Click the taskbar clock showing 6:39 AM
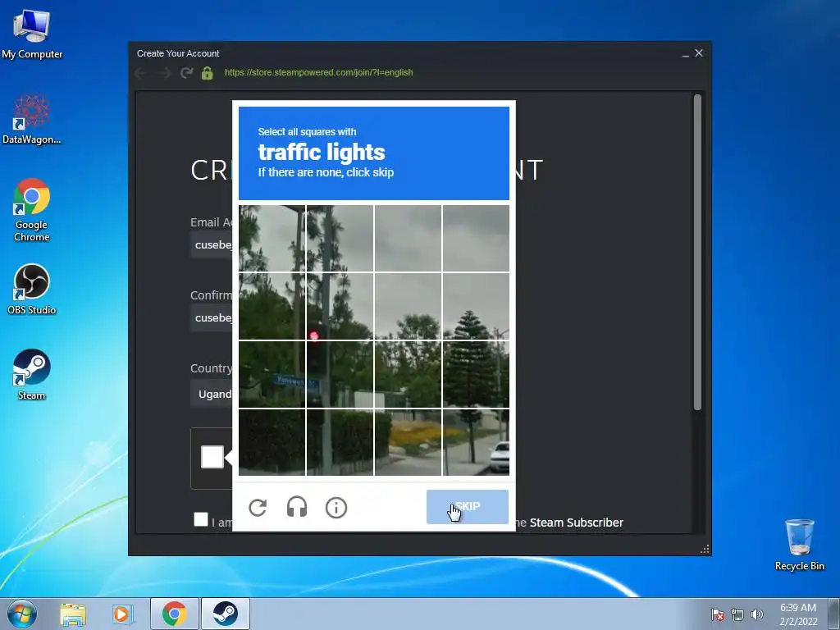 coord(798,614)
